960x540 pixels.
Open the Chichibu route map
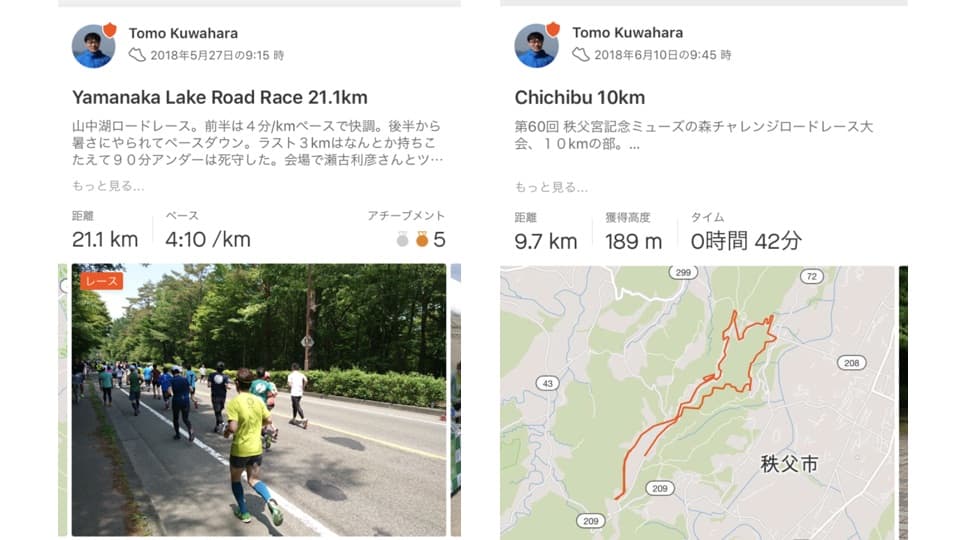pyautogui.click(x=699, y=403)
